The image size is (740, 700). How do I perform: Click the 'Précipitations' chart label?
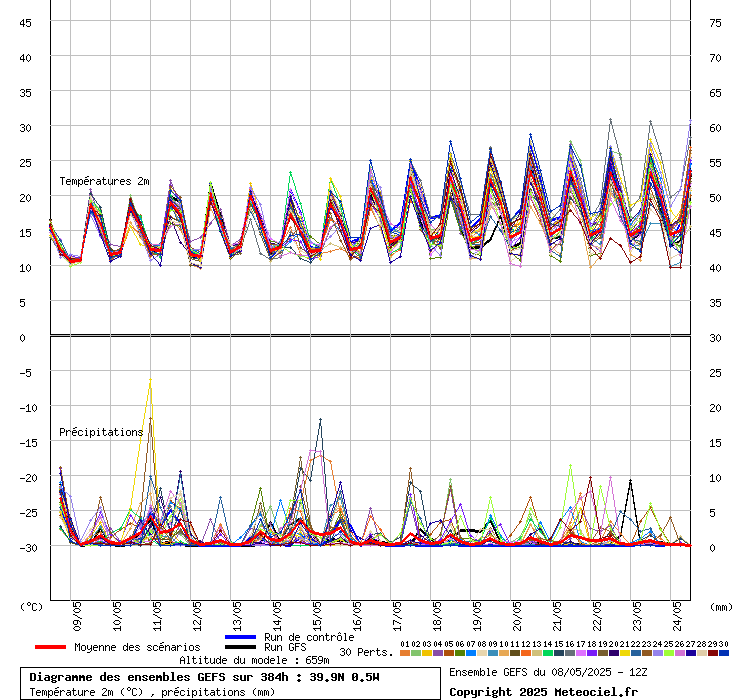pos(101,432)
